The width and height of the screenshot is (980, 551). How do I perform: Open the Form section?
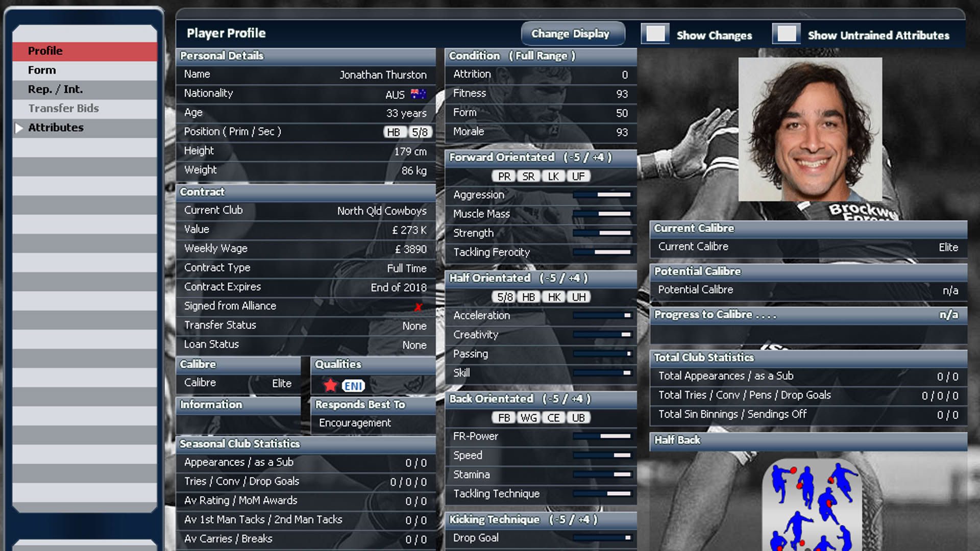(x=85, y=70)
